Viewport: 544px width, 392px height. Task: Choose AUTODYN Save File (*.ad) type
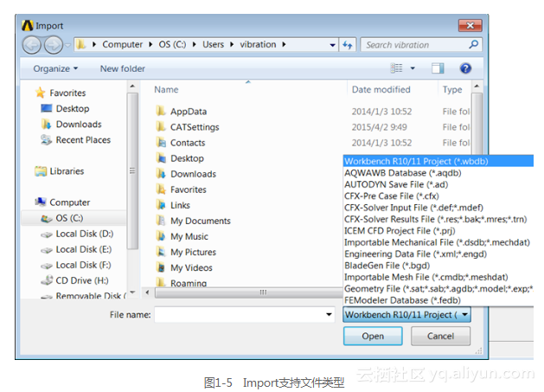pyautogui.click(x=438, y=184)
